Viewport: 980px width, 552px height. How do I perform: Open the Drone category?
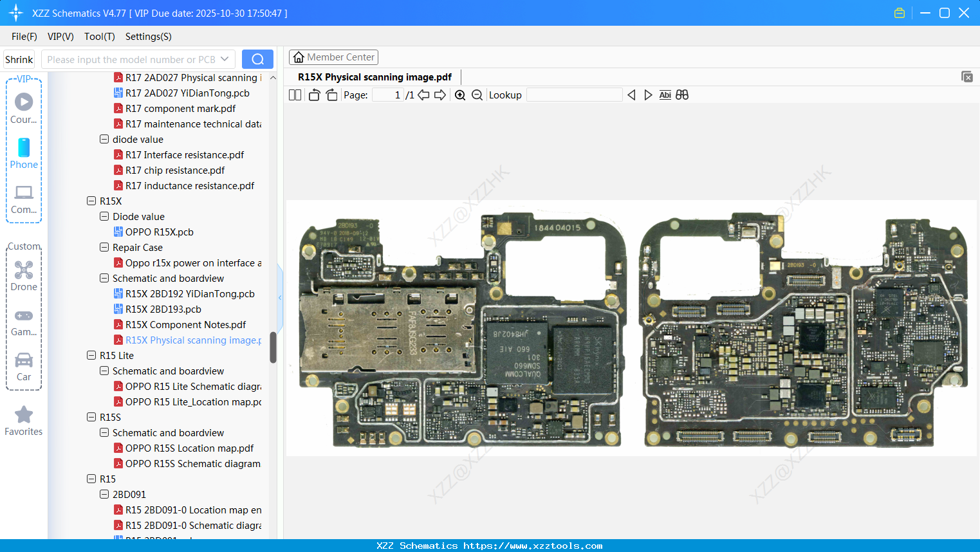24,276
